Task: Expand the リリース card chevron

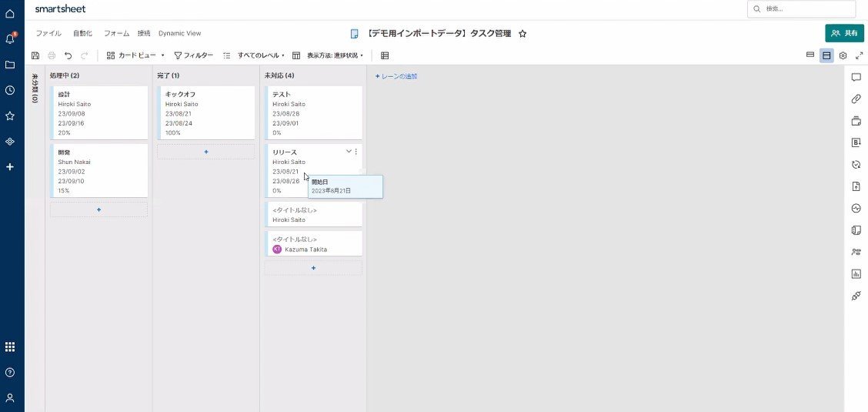Action: (348, 151)
